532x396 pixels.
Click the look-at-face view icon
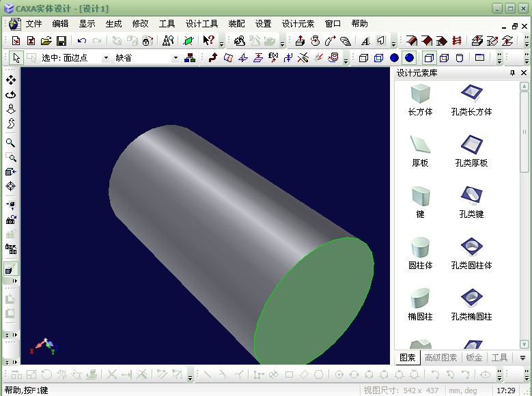coord(11,171)
